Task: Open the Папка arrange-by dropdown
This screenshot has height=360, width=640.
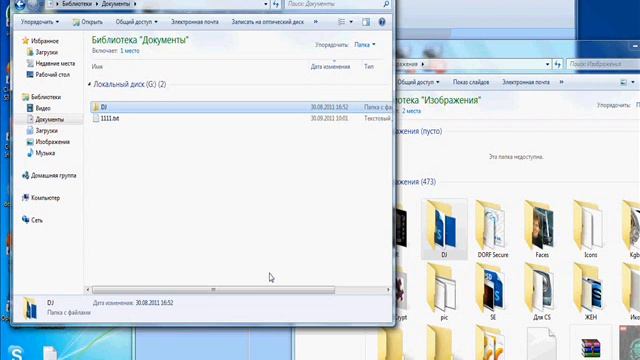Action: tap(364, 44)
